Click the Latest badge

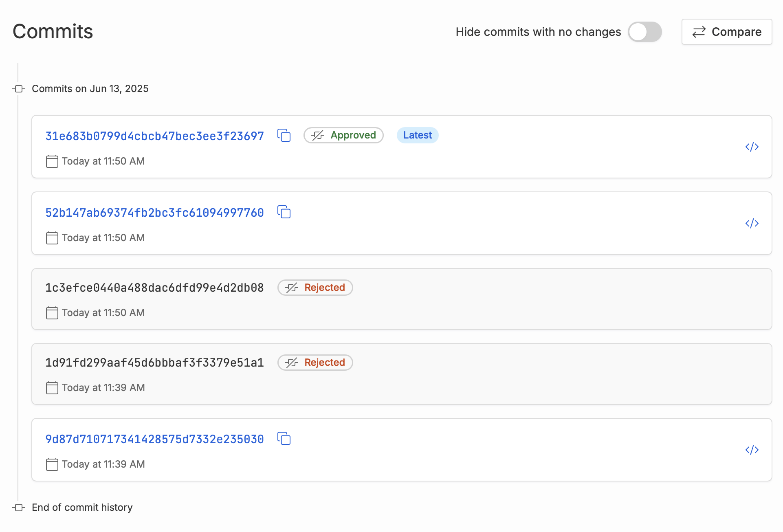pyautogui.click(x=418, y=135)
